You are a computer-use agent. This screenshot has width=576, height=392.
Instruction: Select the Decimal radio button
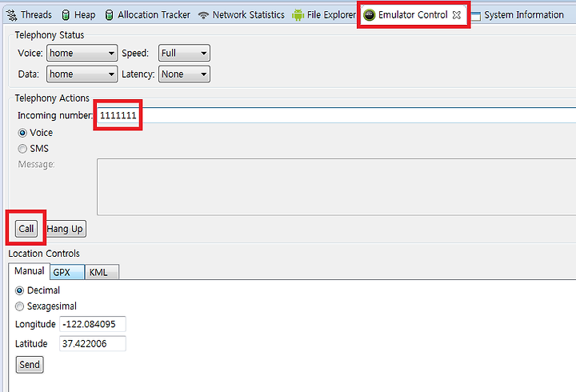[x=19, y=290]
